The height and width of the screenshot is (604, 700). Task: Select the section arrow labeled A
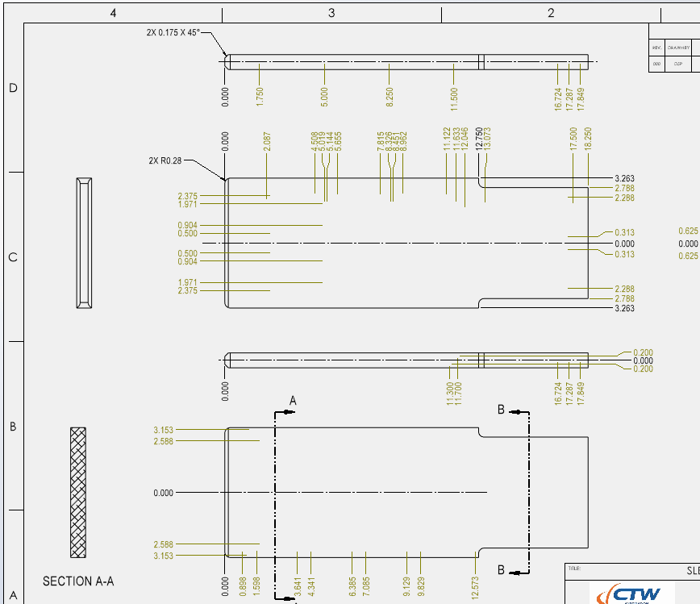[293, 401]
